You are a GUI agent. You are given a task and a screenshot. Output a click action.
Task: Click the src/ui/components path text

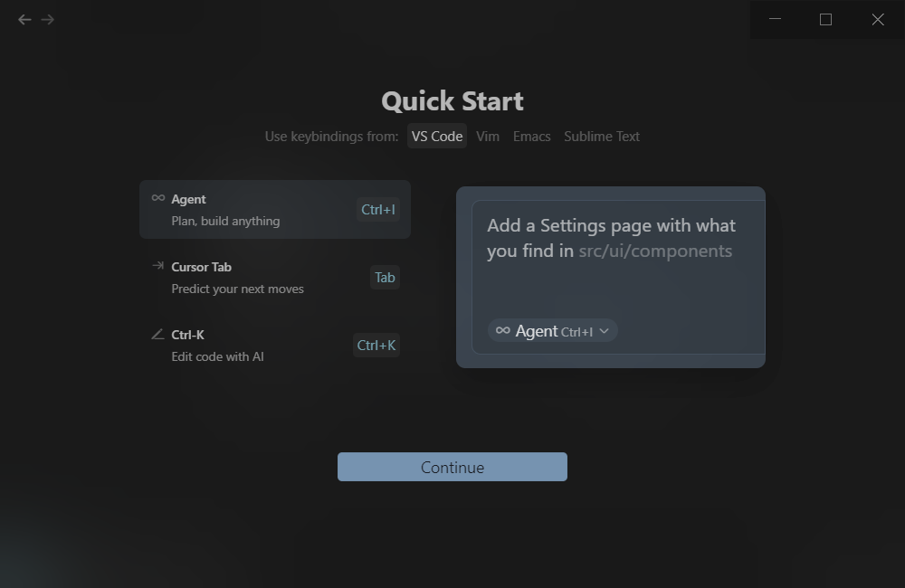pyautogui.click(x=655, y=251)
